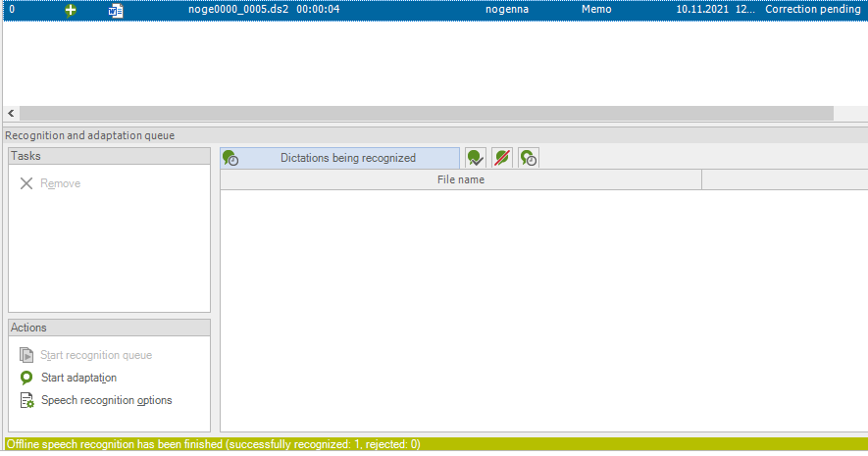Select the 'Dictations being recognized' tab
868x456 pixels.
tap(340, 158)
